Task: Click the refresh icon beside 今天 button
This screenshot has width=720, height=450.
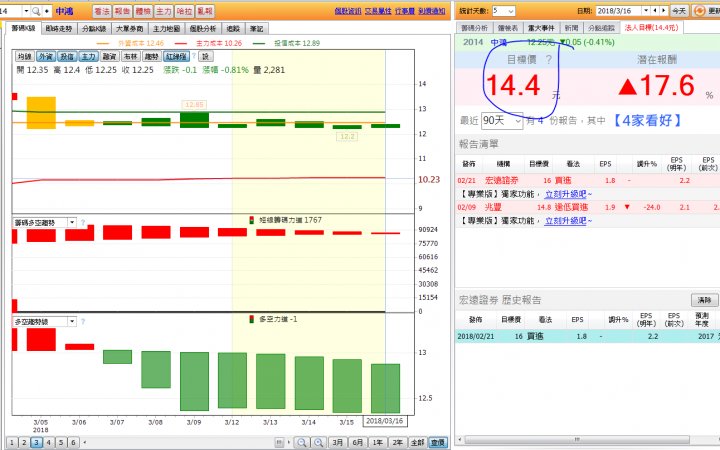Action: coord(699,11)
